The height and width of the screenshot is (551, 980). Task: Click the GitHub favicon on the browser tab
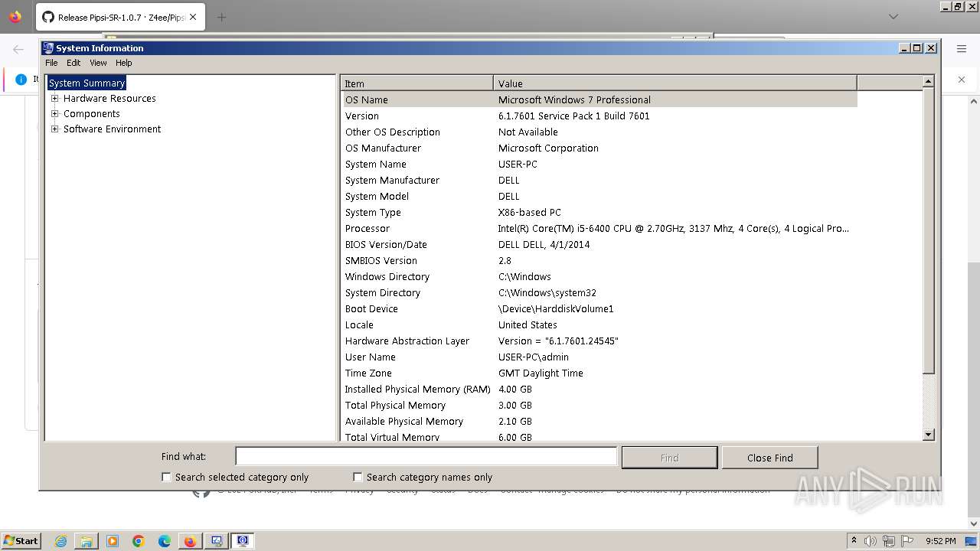[47, 17]
